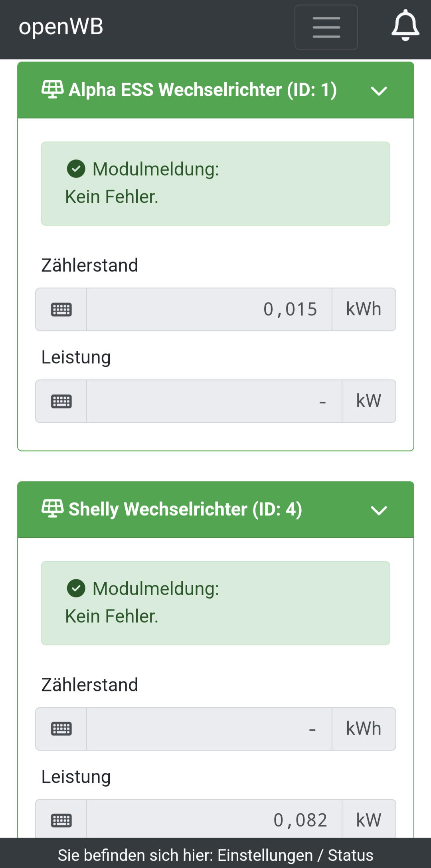
Task: Click solar panel icon beside Alpha ESS Wechselrichter
Action: (53, 89)
